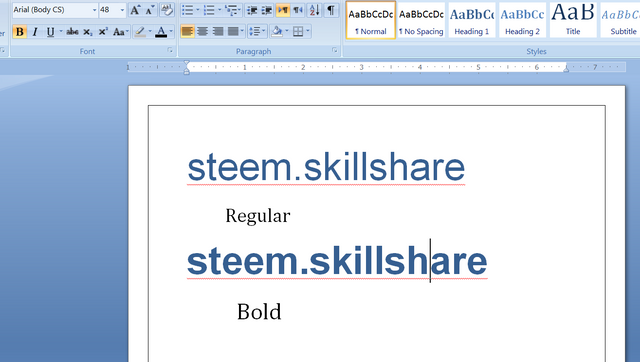The width and height of the screenshot is (640, 362).
Task: Open font color dropdown arrow
Action: (x=171, y=32)
